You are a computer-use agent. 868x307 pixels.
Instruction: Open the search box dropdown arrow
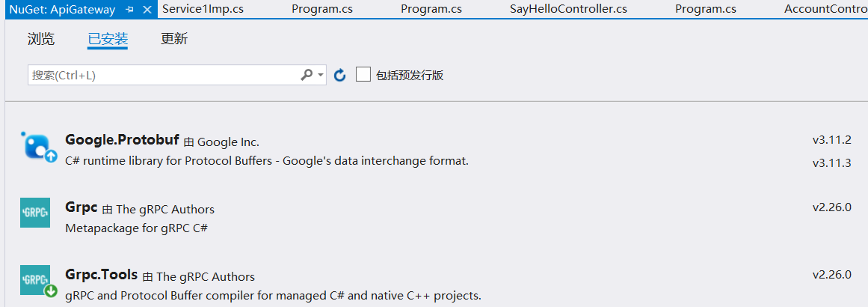click(320, 75)
